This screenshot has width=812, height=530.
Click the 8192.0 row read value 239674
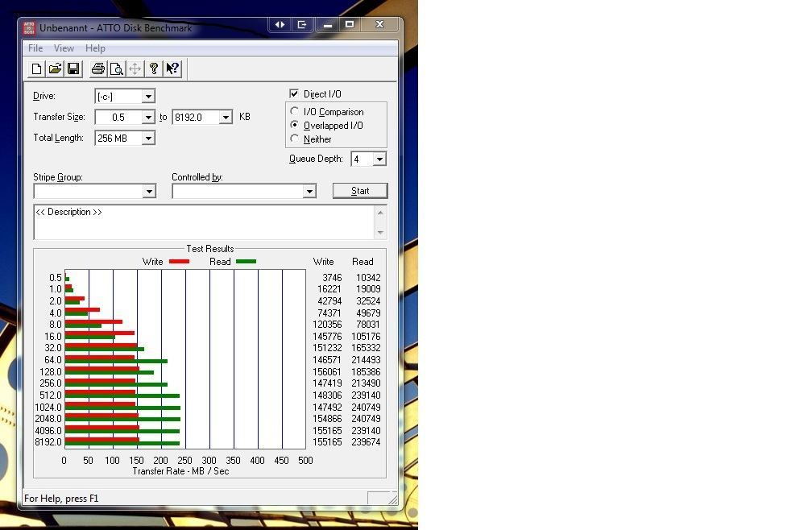pyautogui.click(x=366, y=442)
